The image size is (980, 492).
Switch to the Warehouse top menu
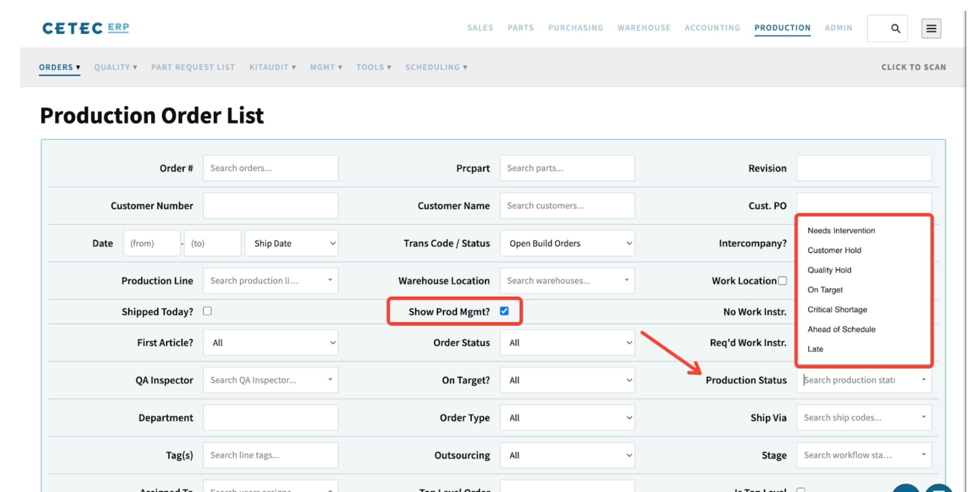pyautogui.click(x=644, y=28)
